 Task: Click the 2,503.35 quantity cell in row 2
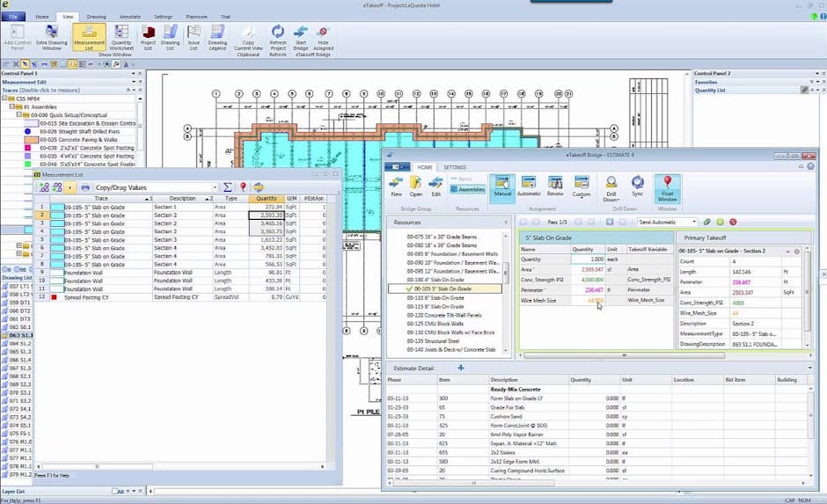(x=266, y=215)
